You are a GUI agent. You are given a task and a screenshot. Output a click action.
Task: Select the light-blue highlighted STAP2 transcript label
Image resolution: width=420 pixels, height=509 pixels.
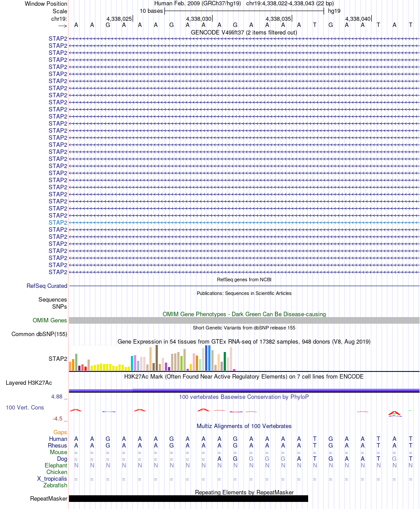58,222
